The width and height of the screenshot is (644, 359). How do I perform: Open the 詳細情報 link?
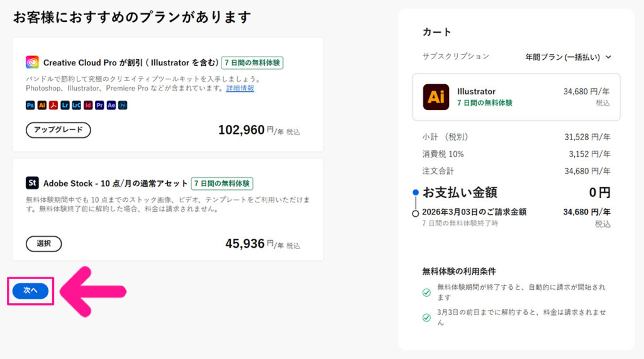point(240,88)
